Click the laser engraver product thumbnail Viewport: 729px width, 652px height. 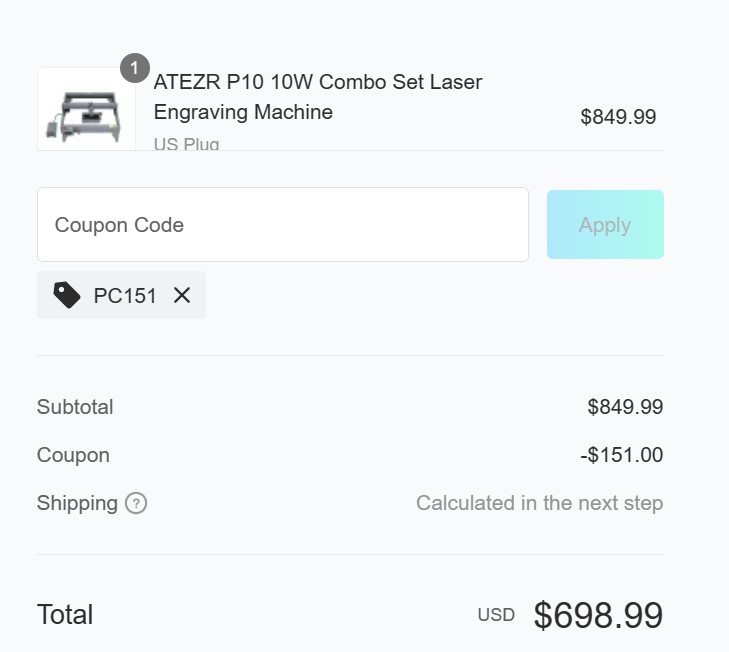point(86,112)
